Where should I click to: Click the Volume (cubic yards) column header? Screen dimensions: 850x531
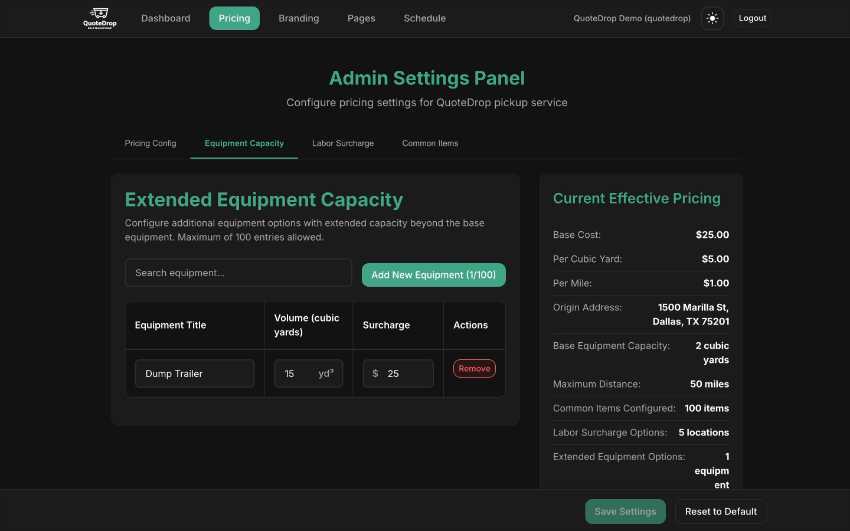tap(307, 325)
